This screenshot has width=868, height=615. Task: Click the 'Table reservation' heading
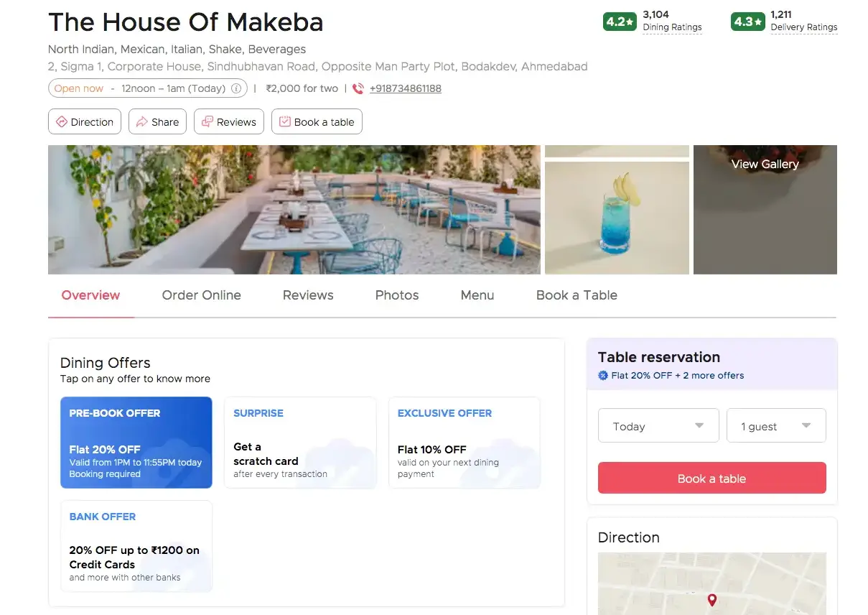click(659, 357)
